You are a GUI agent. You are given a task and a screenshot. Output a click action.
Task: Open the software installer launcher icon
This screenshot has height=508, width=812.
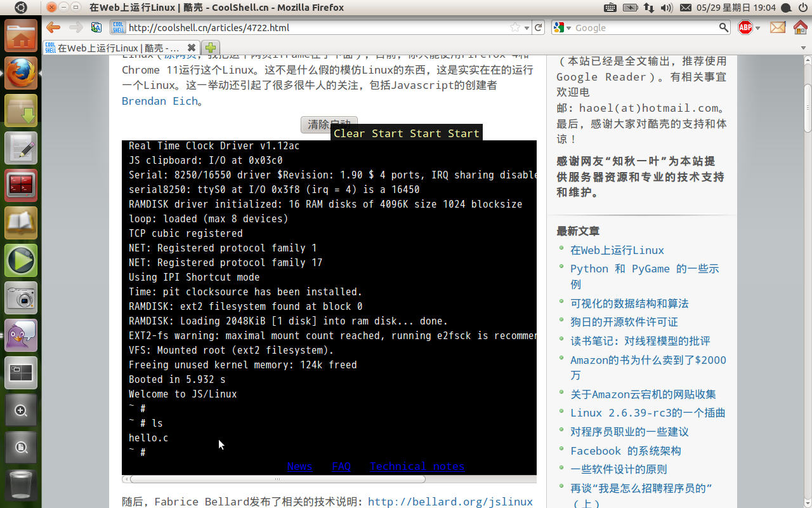point(21,111)
